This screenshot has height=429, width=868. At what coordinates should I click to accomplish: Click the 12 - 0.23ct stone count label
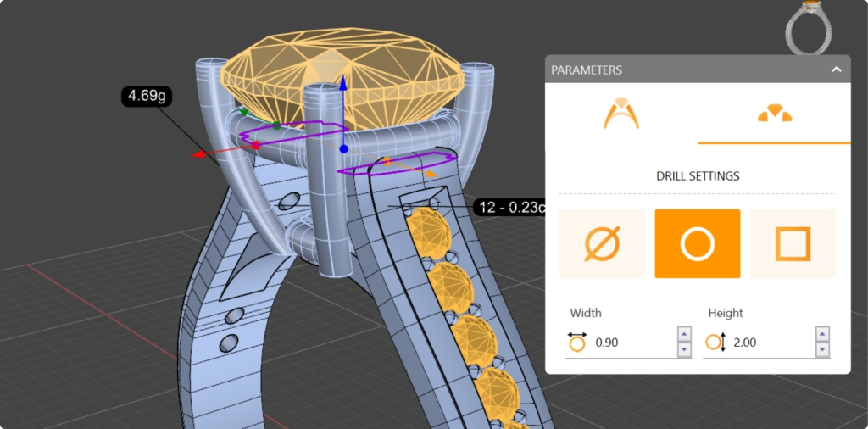pos(509,208)
